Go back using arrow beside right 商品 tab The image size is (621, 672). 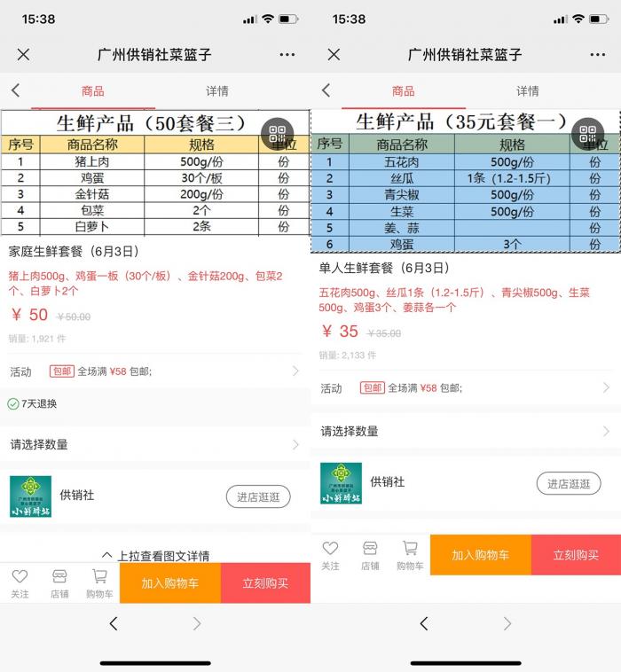(x=326, y=90)
